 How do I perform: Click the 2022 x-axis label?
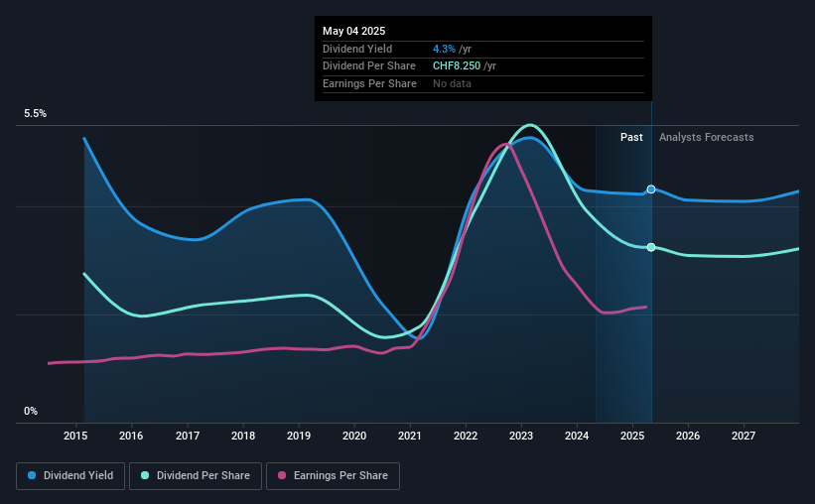(466, 436)
